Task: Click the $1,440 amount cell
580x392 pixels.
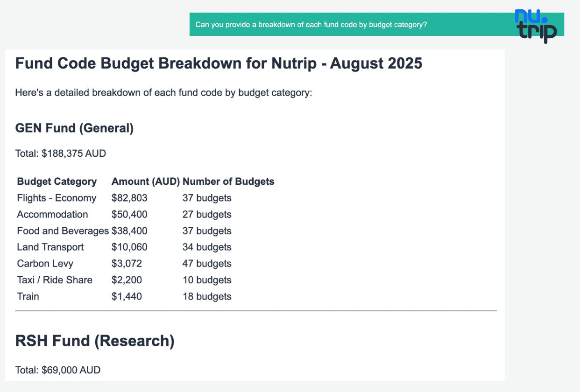Action: (x=127, y=296)
